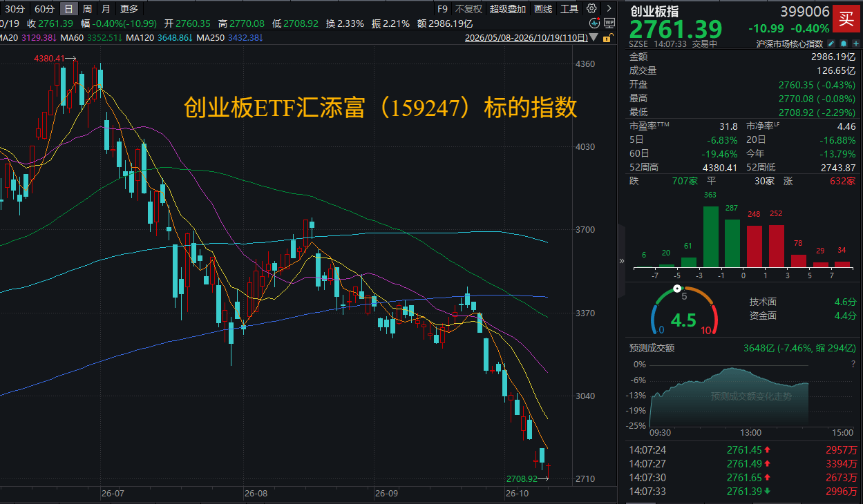This screenshot has height=504, width=863.
Task: Click the white marker on the score gauge
Action: pos(677,289)
